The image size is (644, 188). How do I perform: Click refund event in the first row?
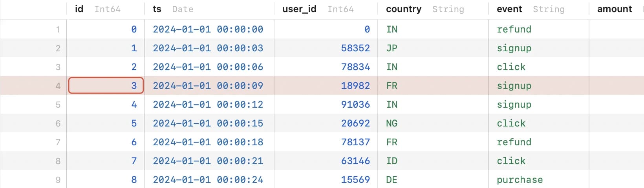click(539, 29)
